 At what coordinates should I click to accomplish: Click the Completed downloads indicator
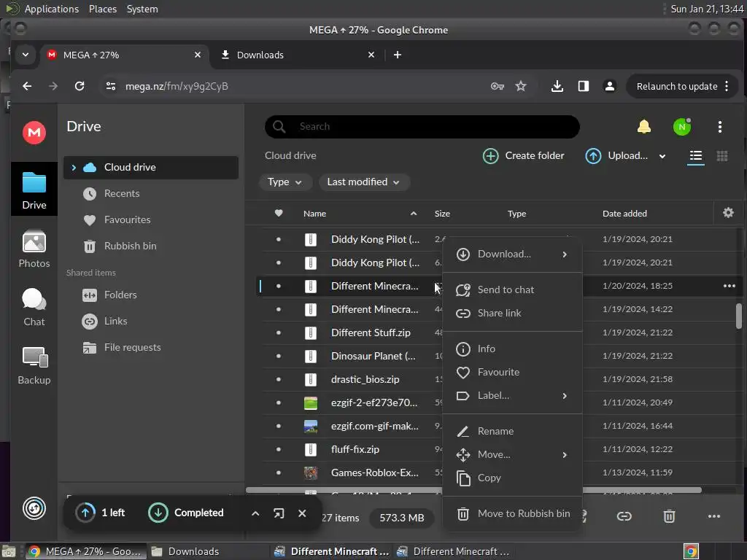click(186, 513)
